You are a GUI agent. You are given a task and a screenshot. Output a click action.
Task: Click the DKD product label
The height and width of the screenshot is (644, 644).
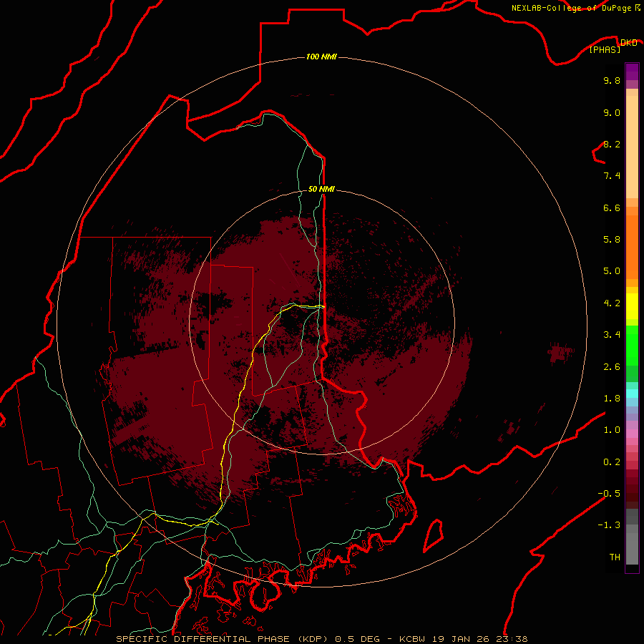[628, 42]
